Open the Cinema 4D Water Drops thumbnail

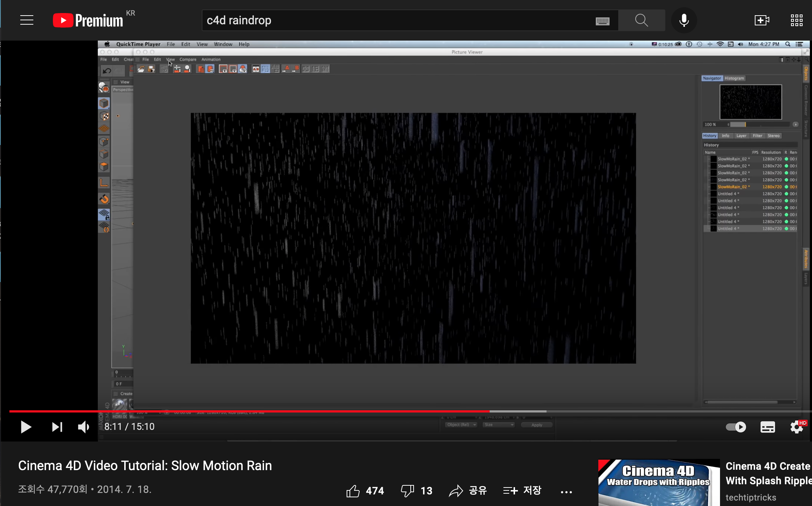click(x=659, y=482)
